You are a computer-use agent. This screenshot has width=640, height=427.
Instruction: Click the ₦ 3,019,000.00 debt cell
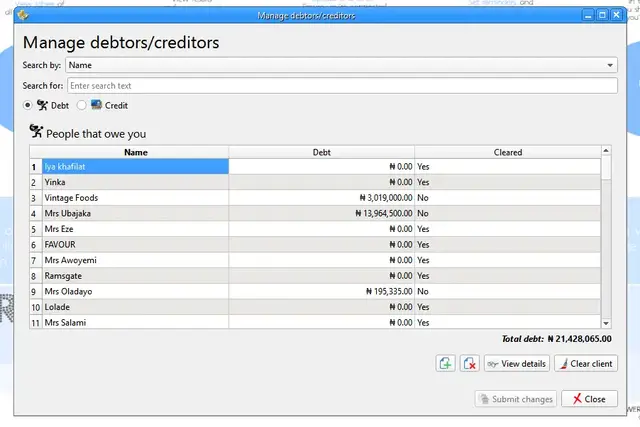322,198
